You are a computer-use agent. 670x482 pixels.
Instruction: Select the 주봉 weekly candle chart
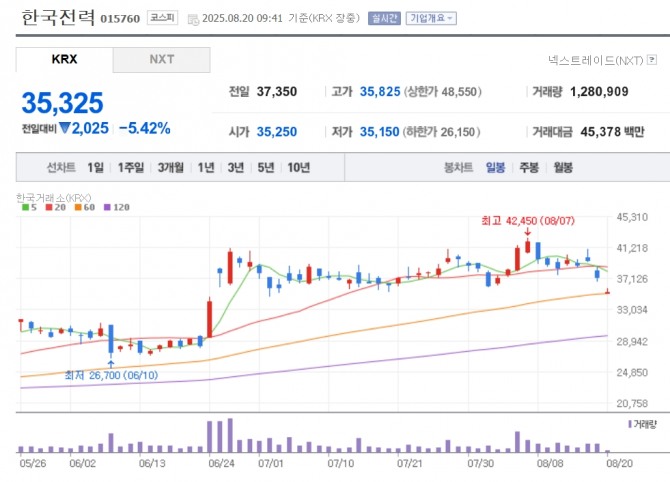(x=528, y=168)
